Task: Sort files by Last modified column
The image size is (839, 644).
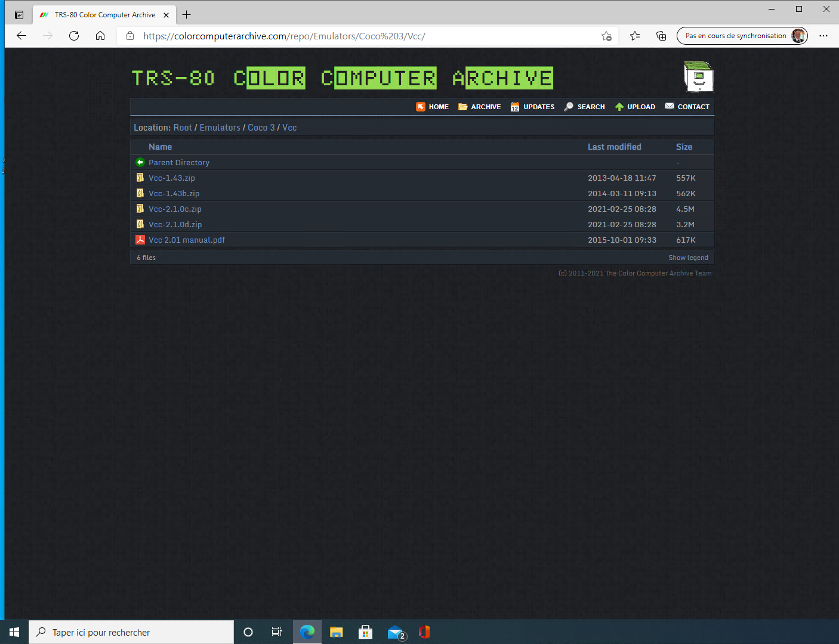Action: (614, 147)
